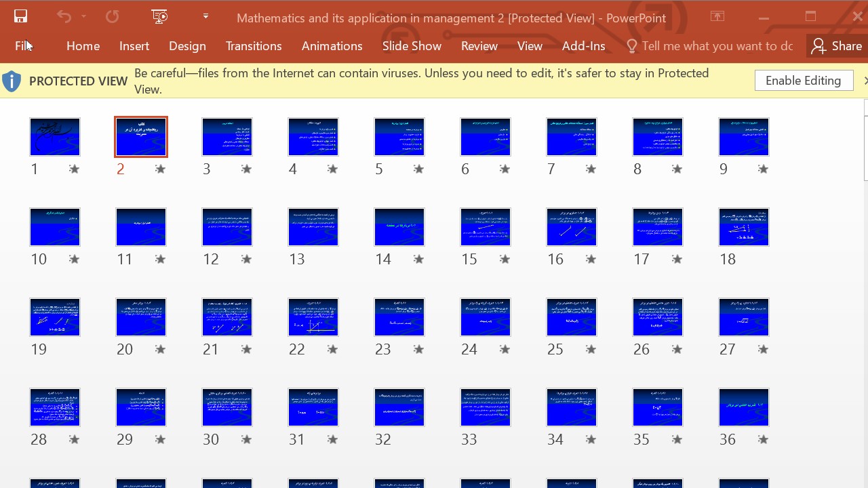The image size is (868, 488).
Task: Open Ribbon Display Options icon
Action: click(x=717, y=17)
